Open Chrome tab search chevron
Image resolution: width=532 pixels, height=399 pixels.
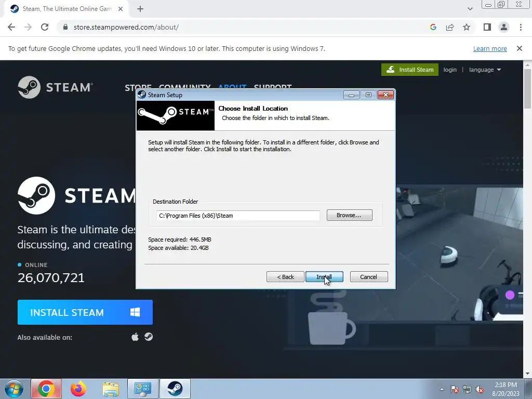(470, 9)
